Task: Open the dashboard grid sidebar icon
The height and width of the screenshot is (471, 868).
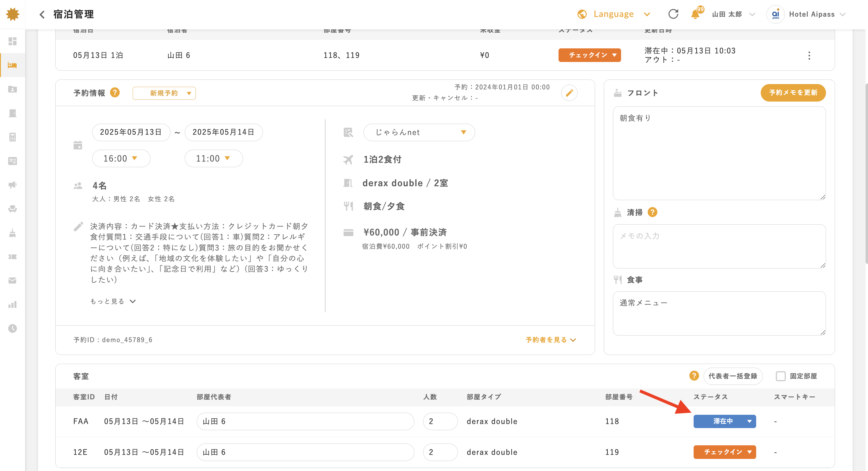Action: pos(12,41)
